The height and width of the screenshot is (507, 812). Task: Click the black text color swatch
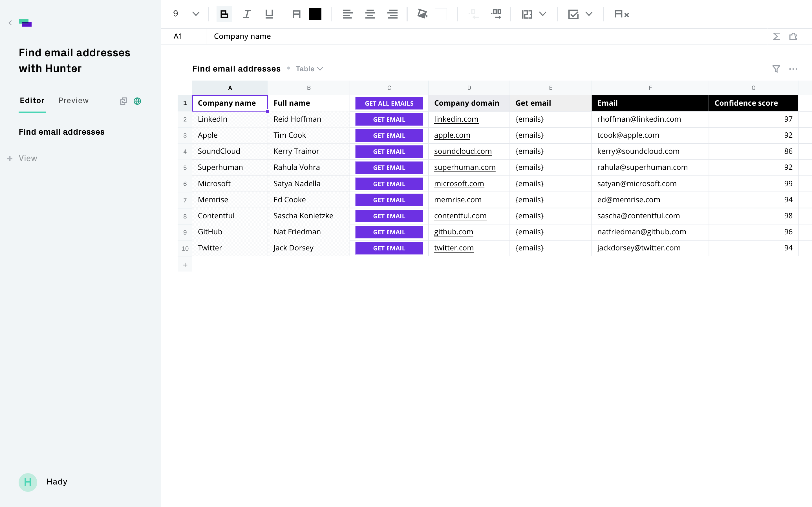[315, 14]
